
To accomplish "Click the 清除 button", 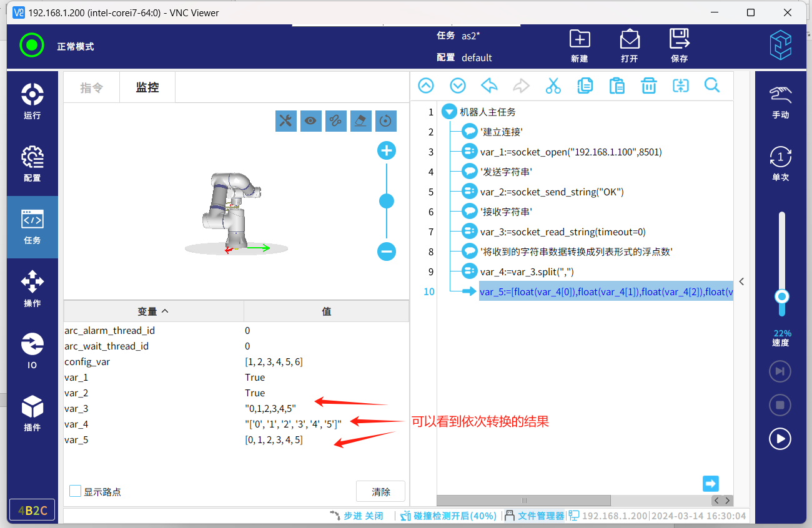I will pos(380,491).
